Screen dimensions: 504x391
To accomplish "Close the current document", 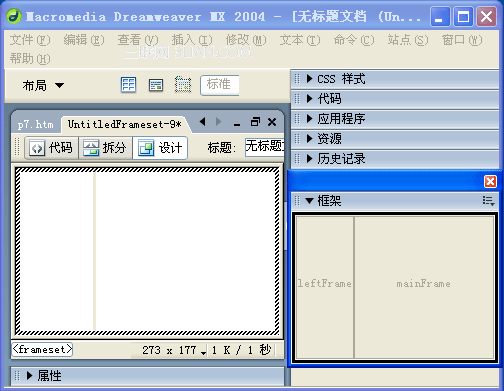I will tap(272, 122).
